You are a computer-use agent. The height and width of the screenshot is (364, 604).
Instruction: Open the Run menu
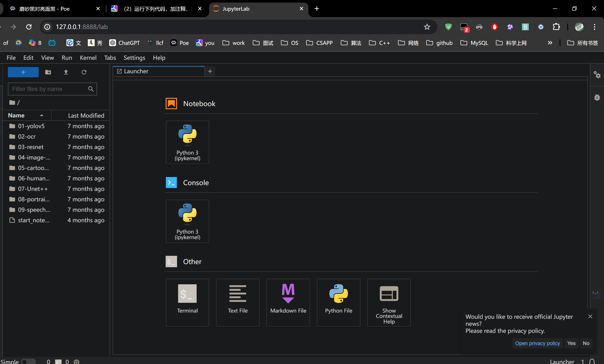(x=67, y=58)
